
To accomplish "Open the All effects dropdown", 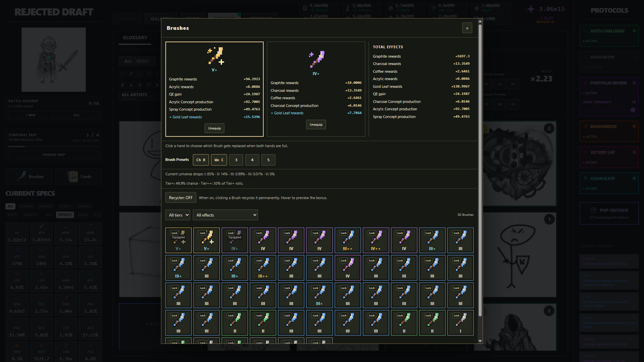I will point(225,215).
